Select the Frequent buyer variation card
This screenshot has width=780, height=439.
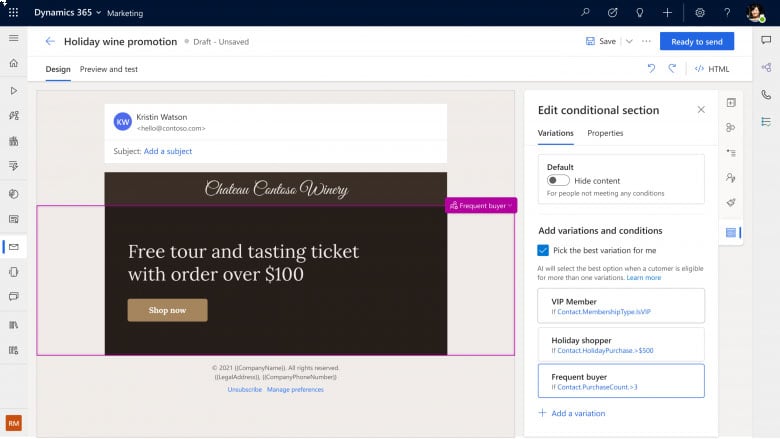point(621,381)
